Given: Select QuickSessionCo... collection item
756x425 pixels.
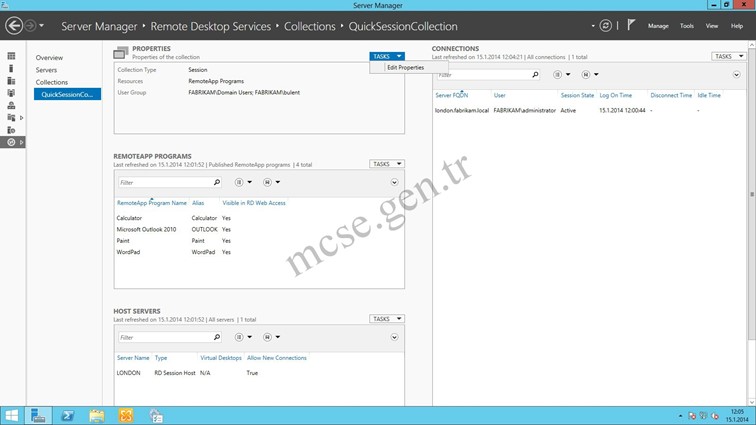Looking at the screenshot, I should coord(68,94).
